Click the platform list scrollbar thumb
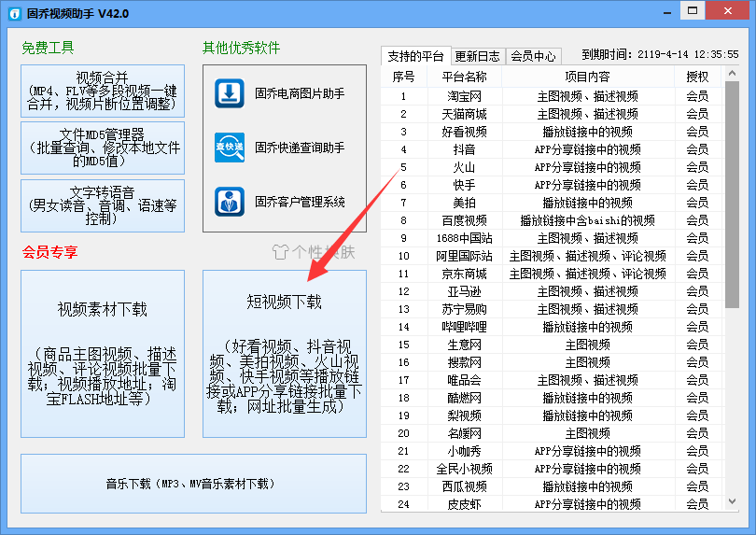This screenshot has height=535, width=756. tap(732, 194)
